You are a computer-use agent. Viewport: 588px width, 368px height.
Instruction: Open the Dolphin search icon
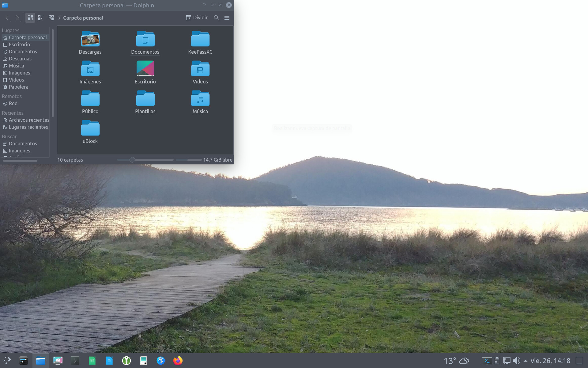point(216,18)
